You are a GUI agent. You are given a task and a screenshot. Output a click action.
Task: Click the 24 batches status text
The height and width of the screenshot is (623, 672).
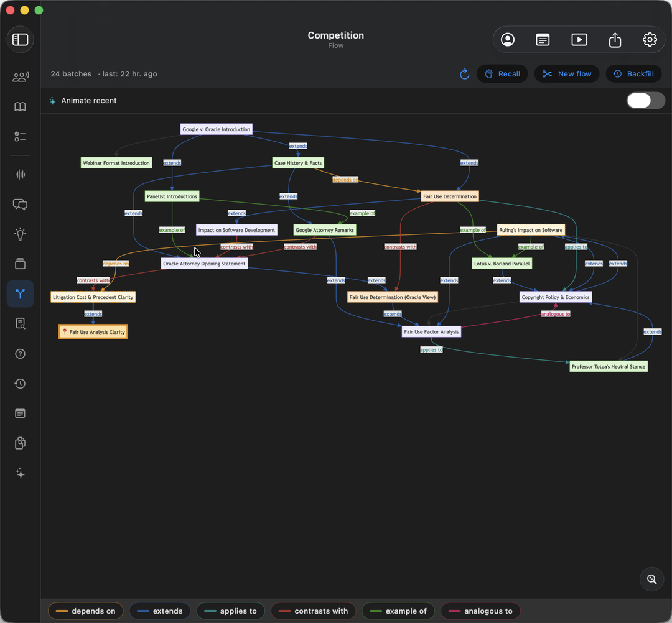coord(71,73)
